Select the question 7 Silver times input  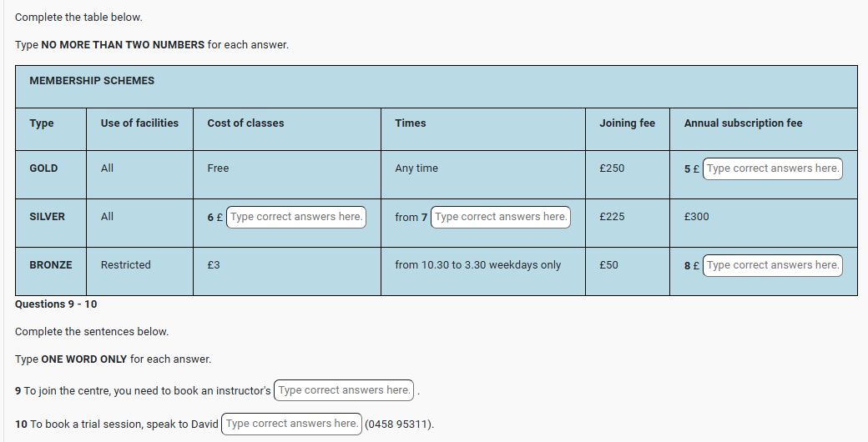[x=500, y=217]
